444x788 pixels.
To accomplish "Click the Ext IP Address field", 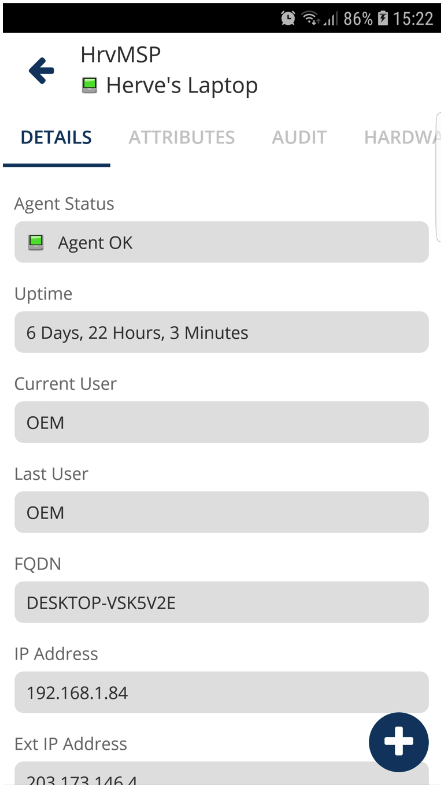I will [221, 774].
